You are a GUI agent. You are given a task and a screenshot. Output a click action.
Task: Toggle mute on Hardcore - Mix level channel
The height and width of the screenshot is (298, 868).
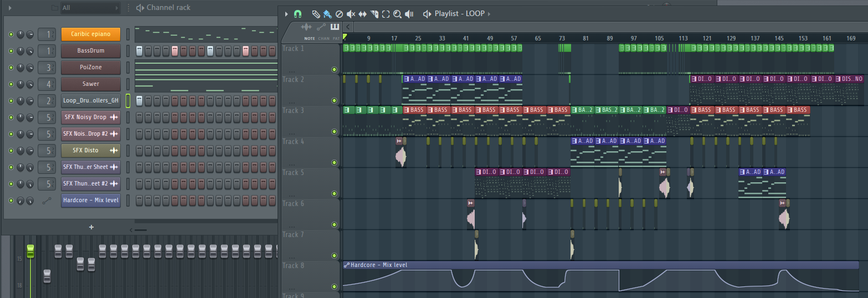click(11, 200)
